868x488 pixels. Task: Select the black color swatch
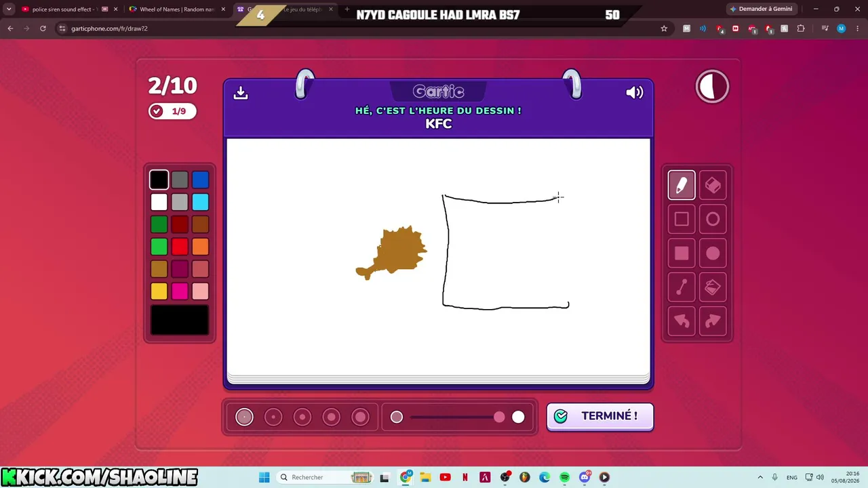[x=159, y=180]
